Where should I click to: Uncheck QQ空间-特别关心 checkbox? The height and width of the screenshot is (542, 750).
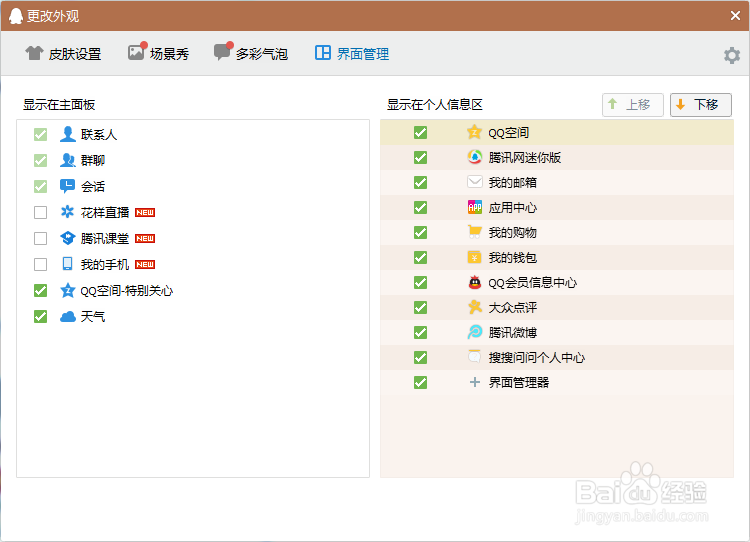pos(41,290)
